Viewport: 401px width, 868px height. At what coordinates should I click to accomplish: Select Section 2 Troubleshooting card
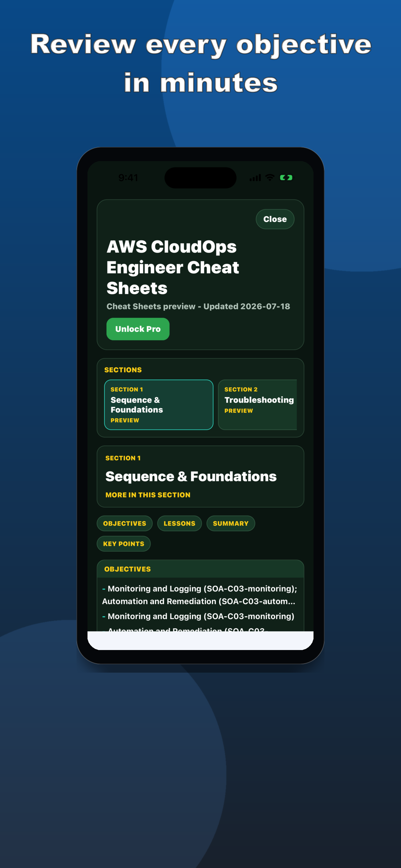click(258, 405)
